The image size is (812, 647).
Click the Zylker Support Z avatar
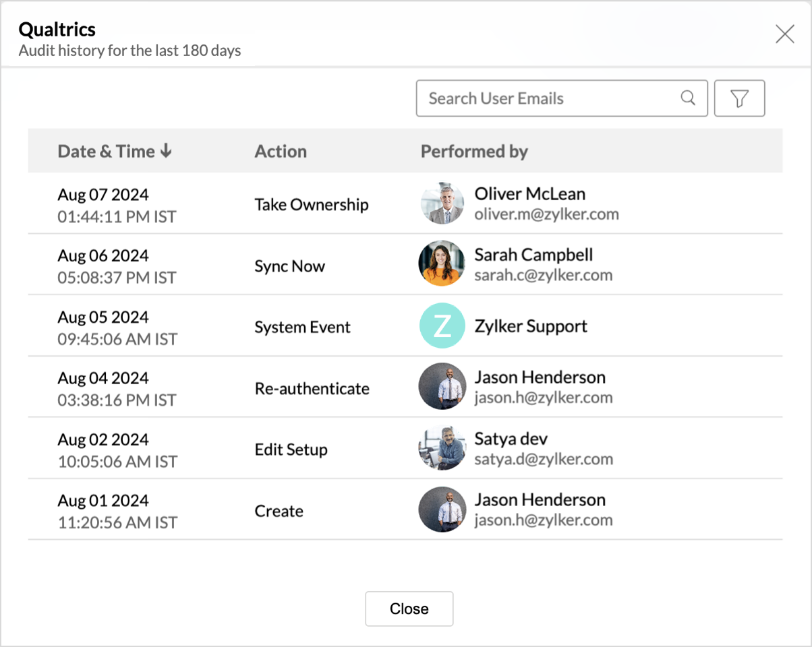(x=442, y=326)
